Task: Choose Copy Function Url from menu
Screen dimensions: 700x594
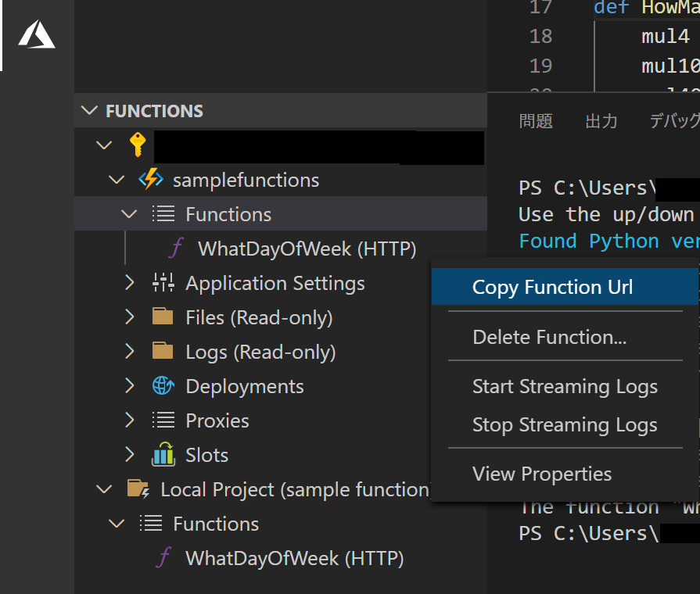Action: pyautogui.click(x=552, y=287)
